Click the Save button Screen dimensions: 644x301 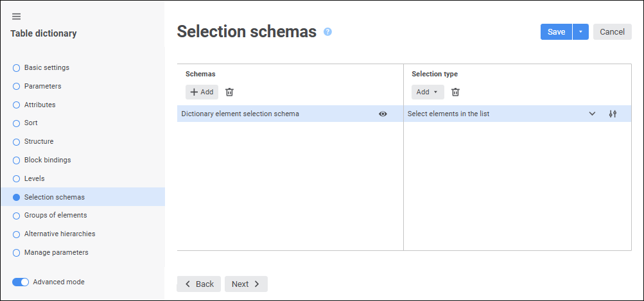(556, 32)
